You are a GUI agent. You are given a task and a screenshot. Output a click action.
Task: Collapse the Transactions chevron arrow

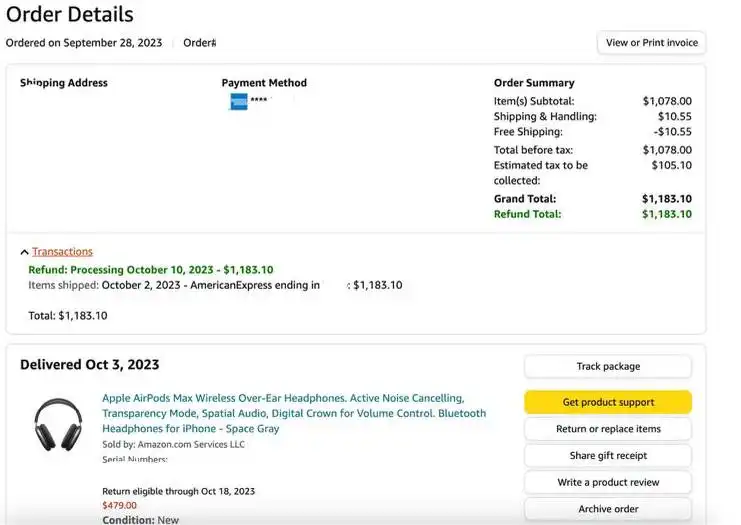point(25,252)
